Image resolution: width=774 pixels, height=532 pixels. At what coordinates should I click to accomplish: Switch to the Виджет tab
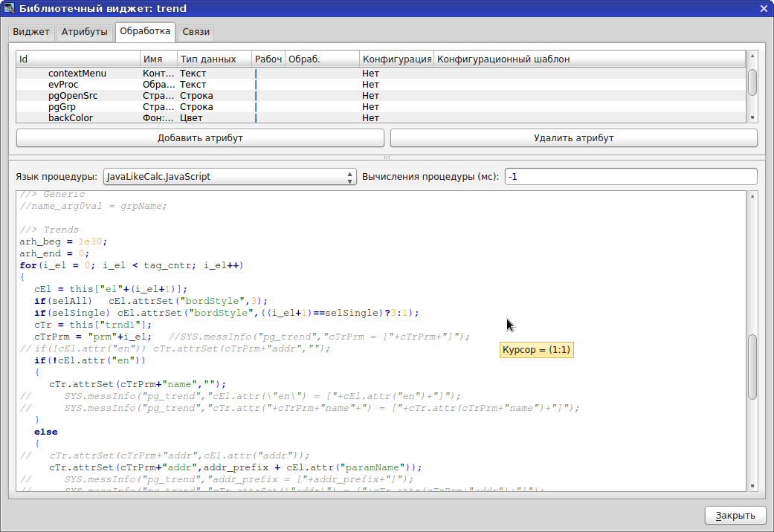click(30, 32)
